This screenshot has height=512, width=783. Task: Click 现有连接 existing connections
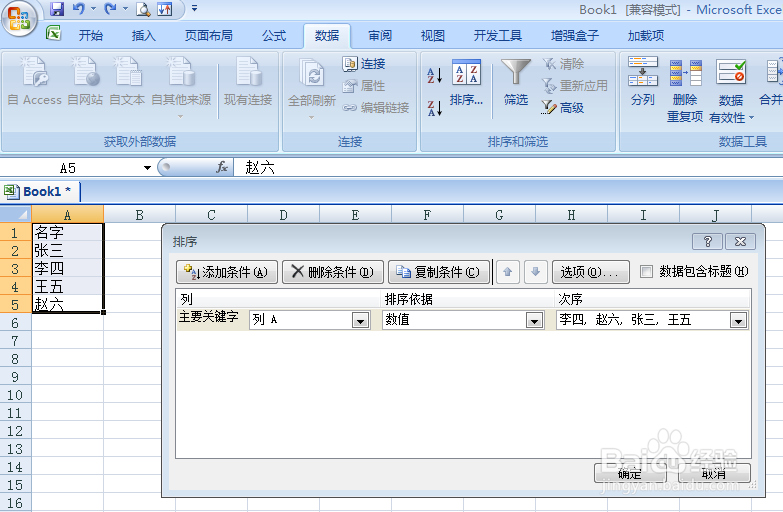pyautogui.click(x=248, y=81)
